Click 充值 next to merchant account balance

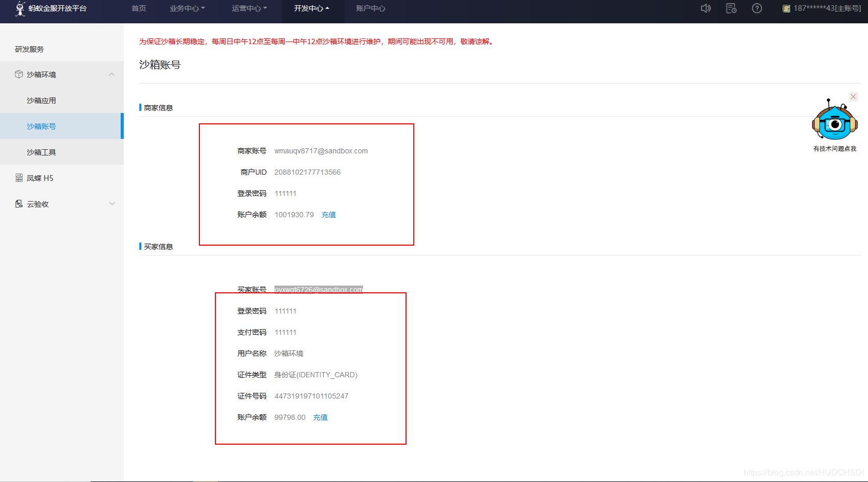328,214
